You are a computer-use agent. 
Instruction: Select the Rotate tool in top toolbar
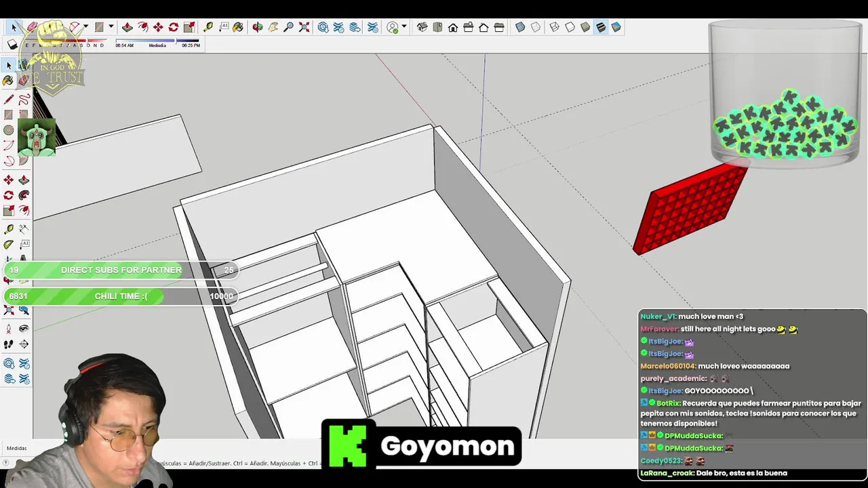(x=173, y=27)
